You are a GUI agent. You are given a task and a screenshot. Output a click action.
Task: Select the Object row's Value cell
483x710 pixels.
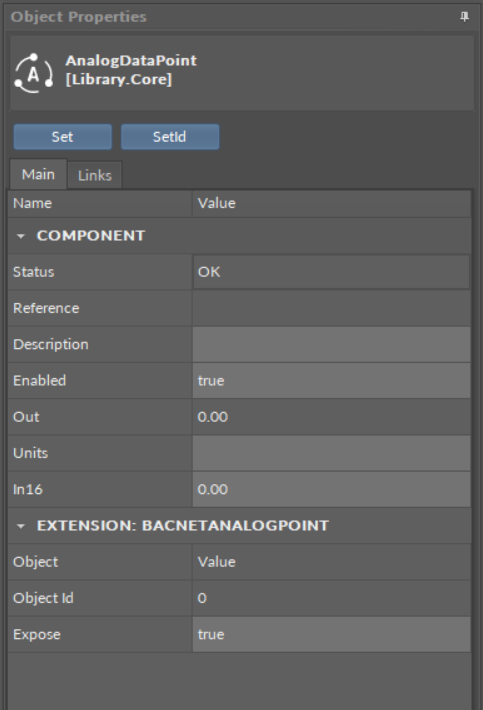click(331, 561)
